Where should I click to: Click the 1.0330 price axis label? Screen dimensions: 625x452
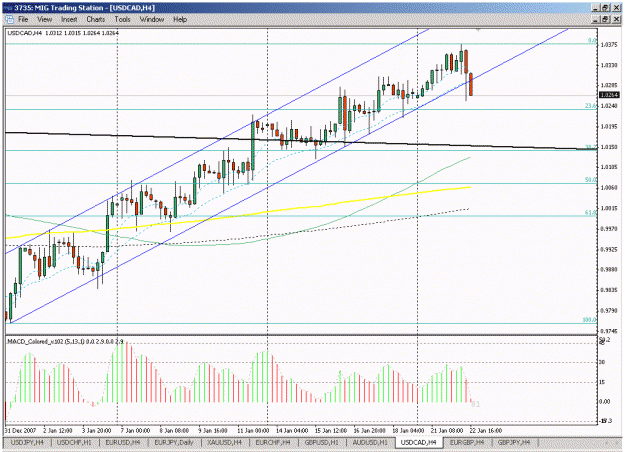(609, 65)
